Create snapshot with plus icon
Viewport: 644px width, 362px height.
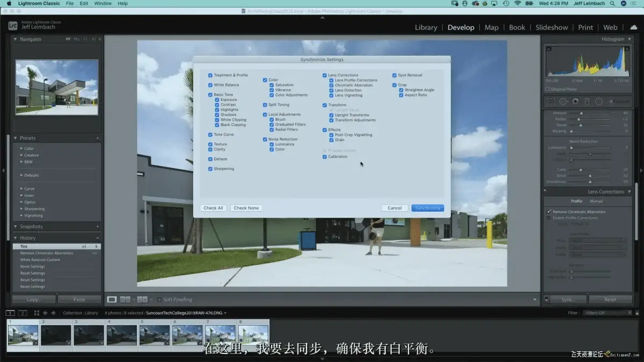[x=98, y=226]
